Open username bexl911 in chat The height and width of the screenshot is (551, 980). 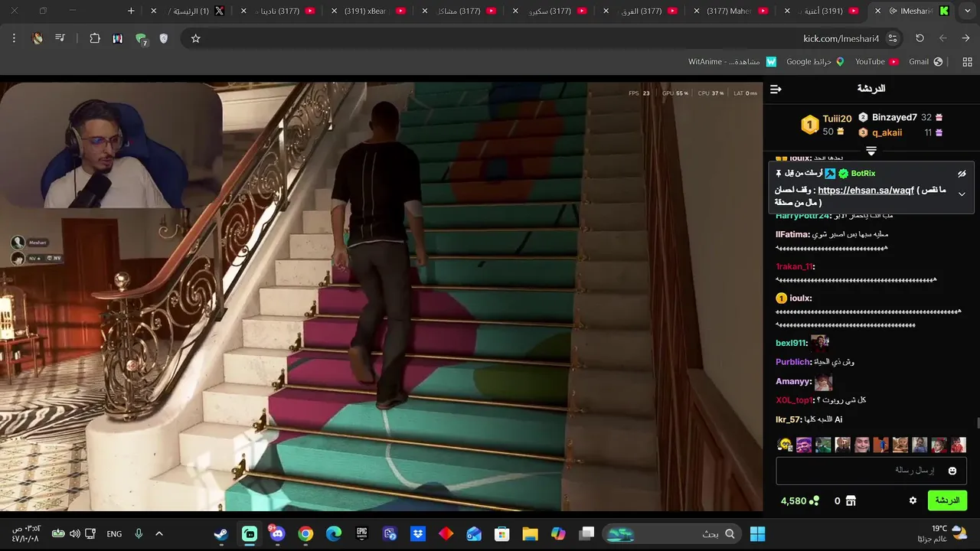tap(791, 343)
